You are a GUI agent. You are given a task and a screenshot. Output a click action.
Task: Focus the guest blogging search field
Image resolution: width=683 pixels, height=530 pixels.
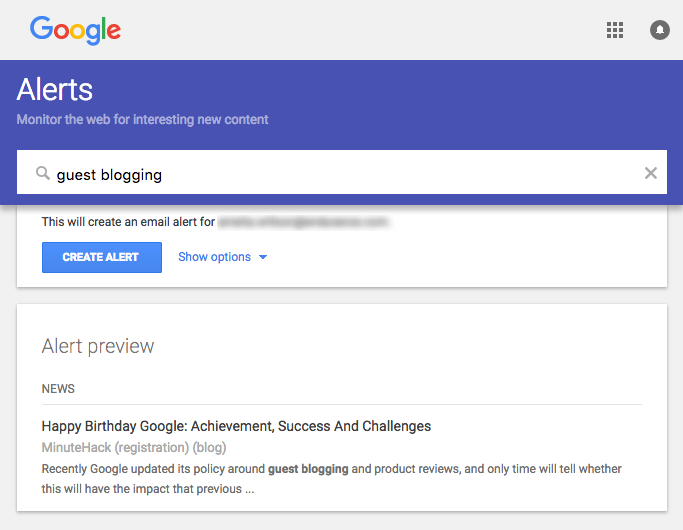pos(342,172)
